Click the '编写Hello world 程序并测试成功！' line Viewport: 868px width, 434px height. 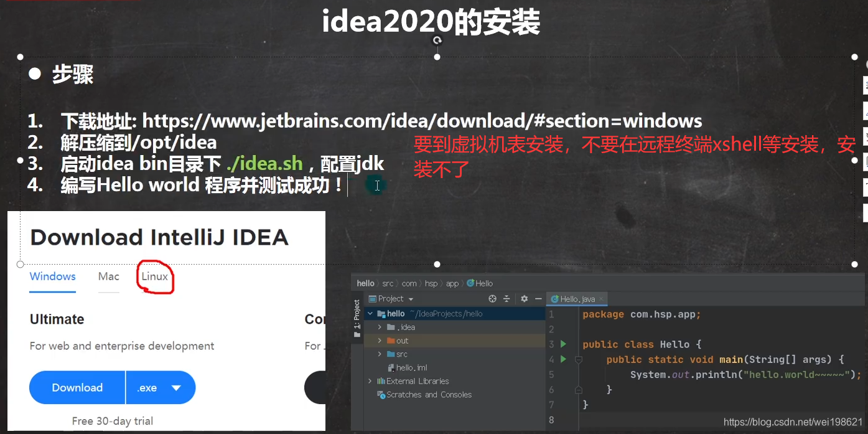tap(202, 185)
